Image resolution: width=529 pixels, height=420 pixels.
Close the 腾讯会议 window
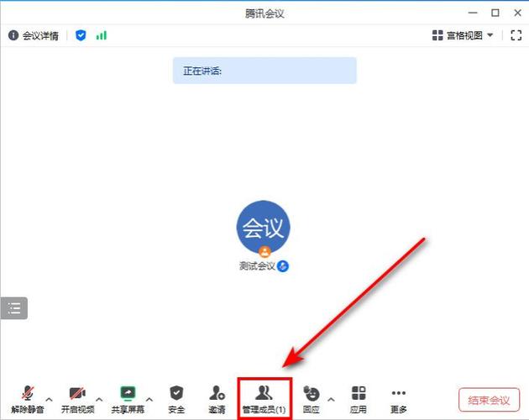(517, 13)
